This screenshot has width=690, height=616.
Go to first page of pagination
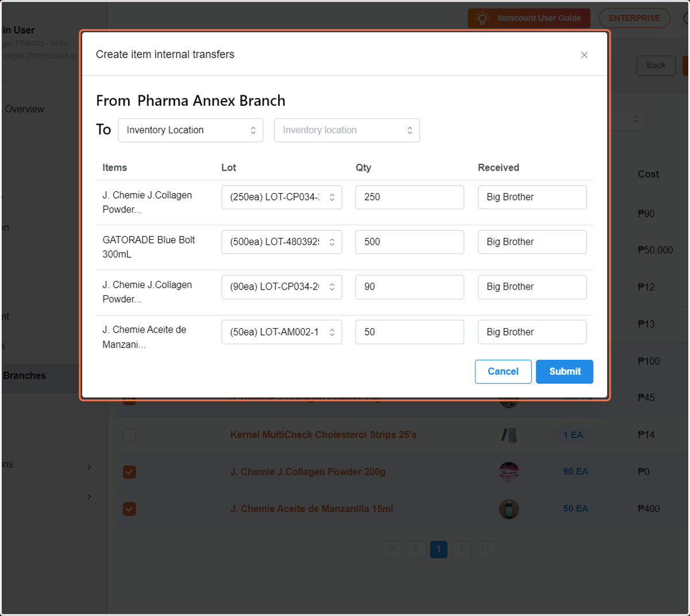pos(392,549)
